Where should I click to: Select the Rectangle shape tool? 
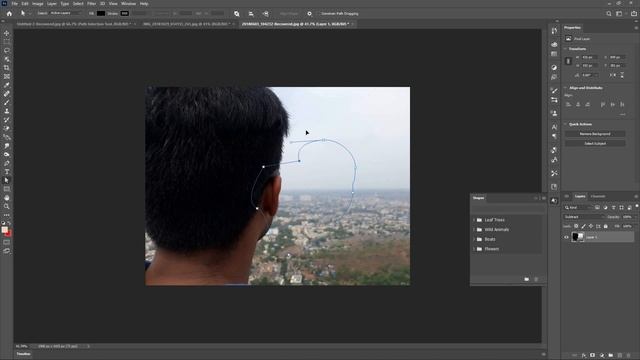tap(7, 189)
